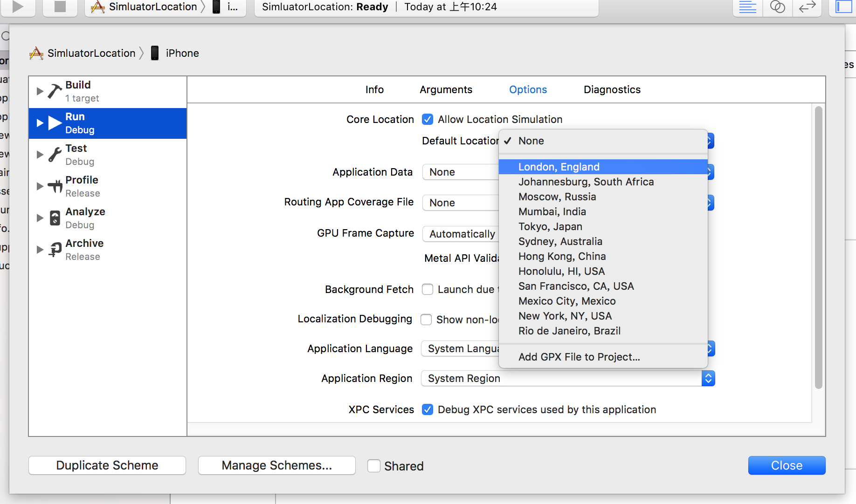Open the GPU Frame Capture dropdown
Screen dimensions: 856x504
(461, 234)
